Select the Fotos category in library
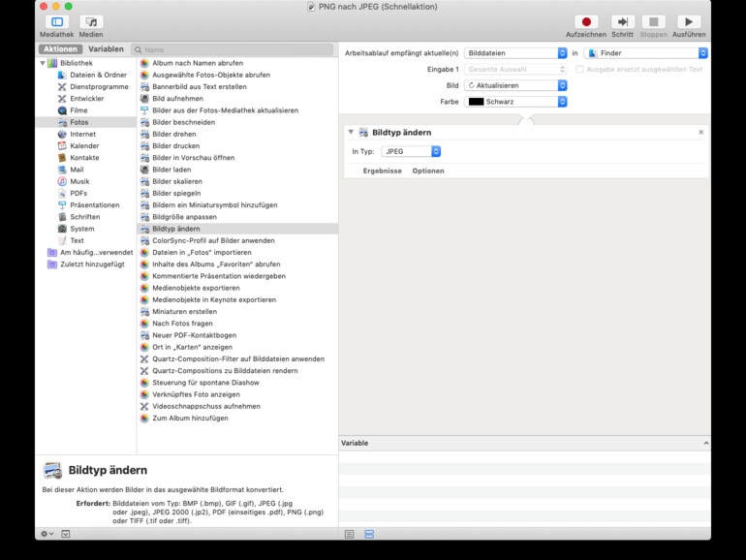The height and width of the screenshot is (560, 746). coord(78,122)
